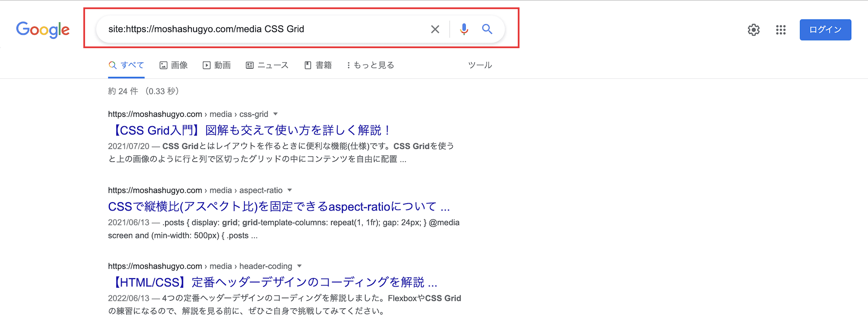868x322 pixels.
Task: Open the aspect-ratio result title link
Action: tap(279, 206)
